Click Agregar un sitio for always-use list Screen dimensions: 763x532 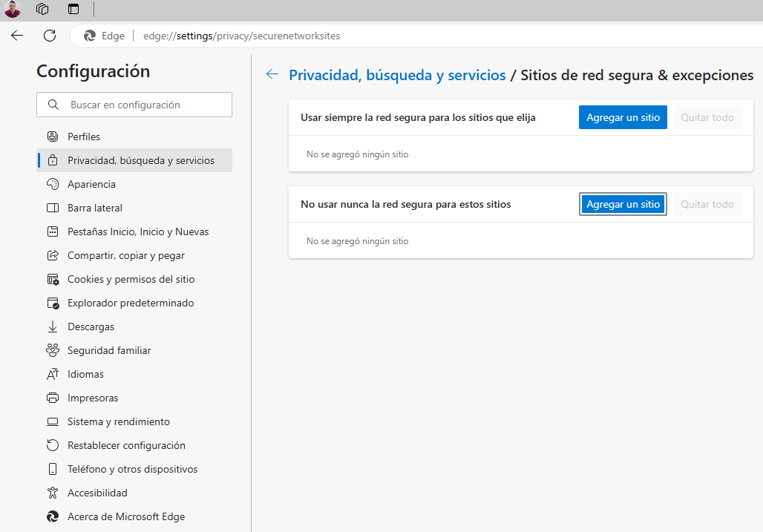[x=623, y=117]
